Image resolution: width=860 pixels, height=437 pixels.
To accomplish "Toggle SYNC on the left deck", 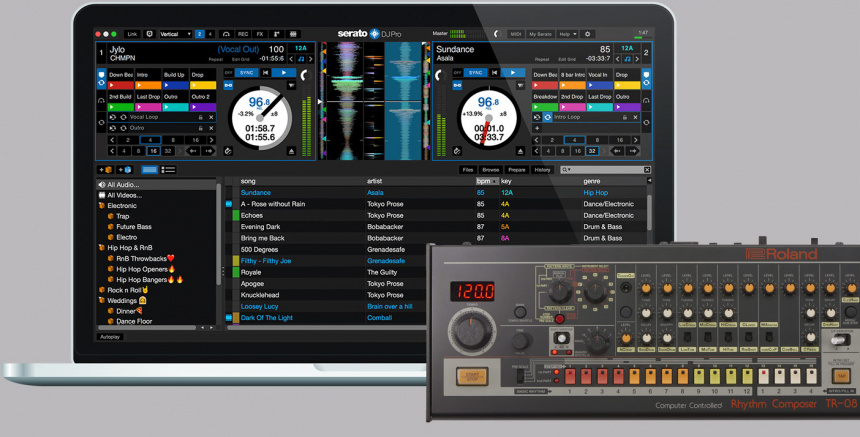I will pyautogui.click(x=246, y=73).
